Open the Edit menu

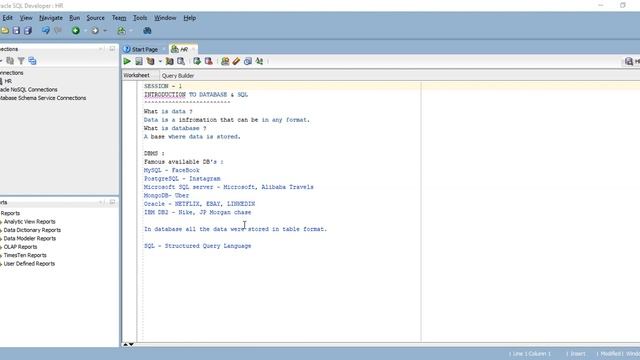(x=7, y=18)
